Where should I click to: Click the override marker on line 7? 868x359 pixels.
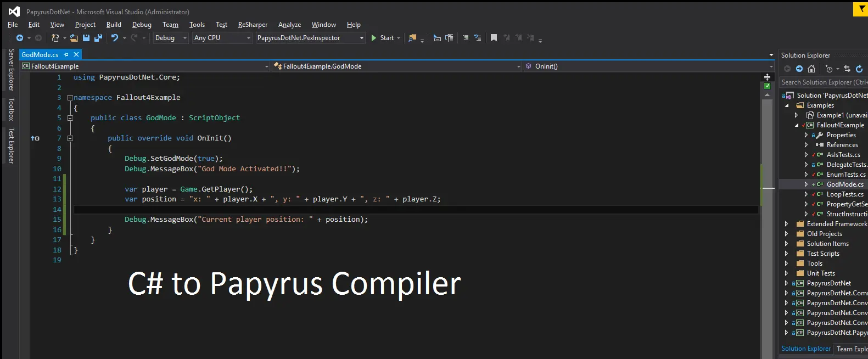click(35, 138)
